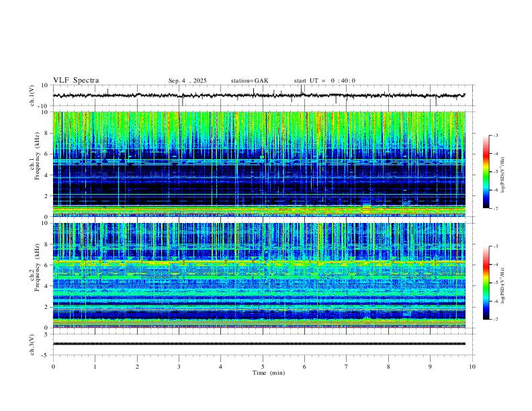
Task: Click the "Time (min)" axis label
Action: coord(269,373)
